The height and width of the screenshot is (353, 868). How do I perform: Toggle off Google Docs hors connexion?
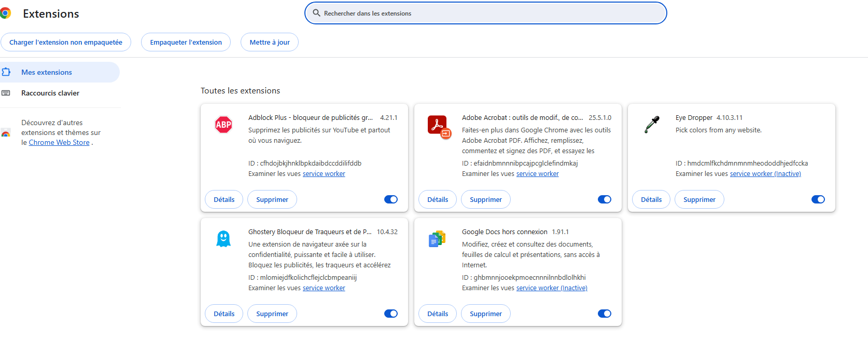(x=605, y=314)
